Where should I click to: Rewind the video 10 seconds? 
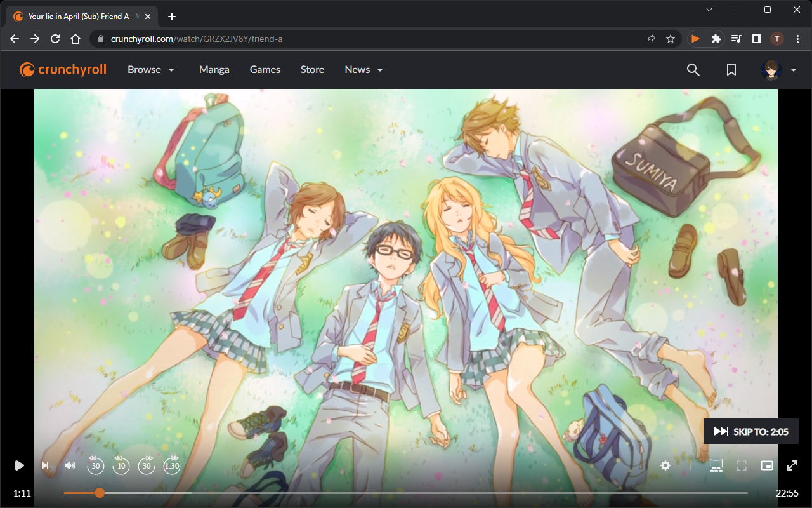point(121,465)
